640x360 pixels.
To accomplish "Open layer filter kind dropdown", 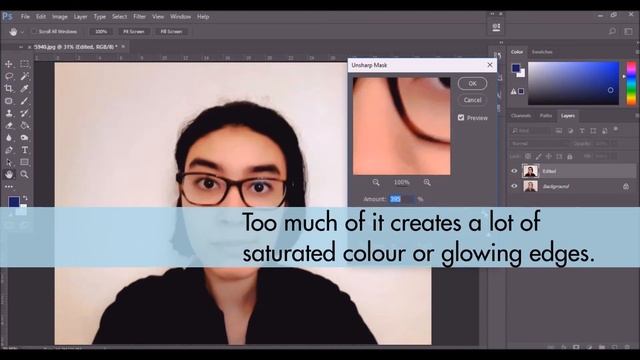I will tap(531, 131).
